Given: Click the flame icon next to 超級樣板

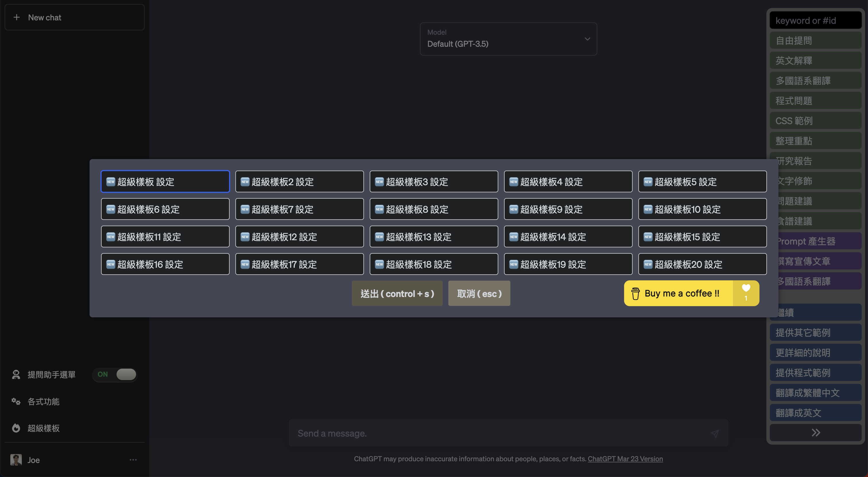Looking at the screenshot, I should tap(16, 428).
